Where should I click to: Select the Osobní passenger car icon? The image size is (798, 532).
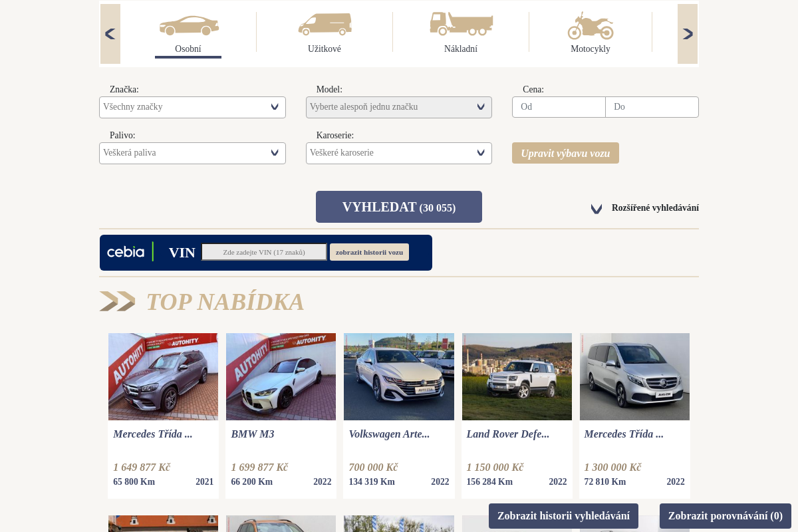[x=189, y=25]
